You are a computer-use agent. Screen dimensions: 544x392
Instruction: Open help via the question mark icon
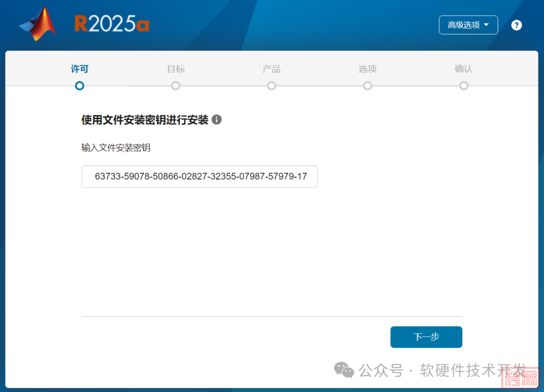(516, 25)
